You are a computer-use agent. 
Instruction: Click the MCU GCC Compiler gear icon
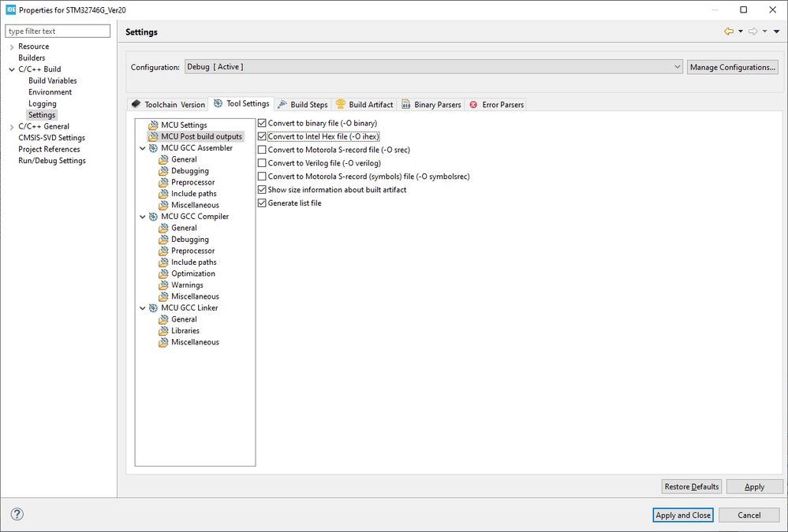click(x=153, y=217)
